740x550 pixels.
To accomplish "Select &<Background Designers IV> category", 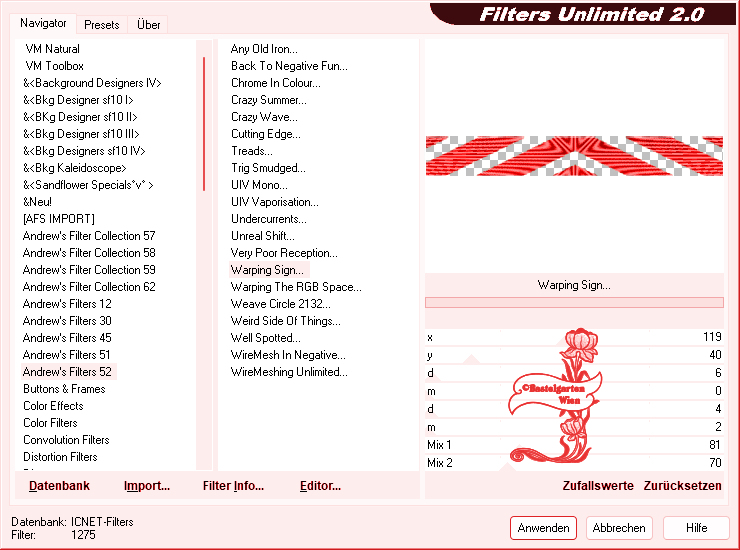I will [92, 83].
